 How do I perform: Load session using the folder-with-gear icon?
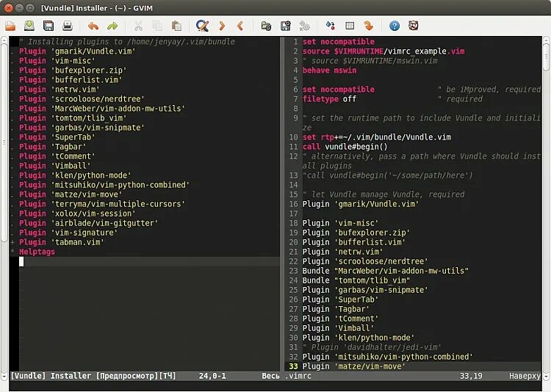click(267, 26)
